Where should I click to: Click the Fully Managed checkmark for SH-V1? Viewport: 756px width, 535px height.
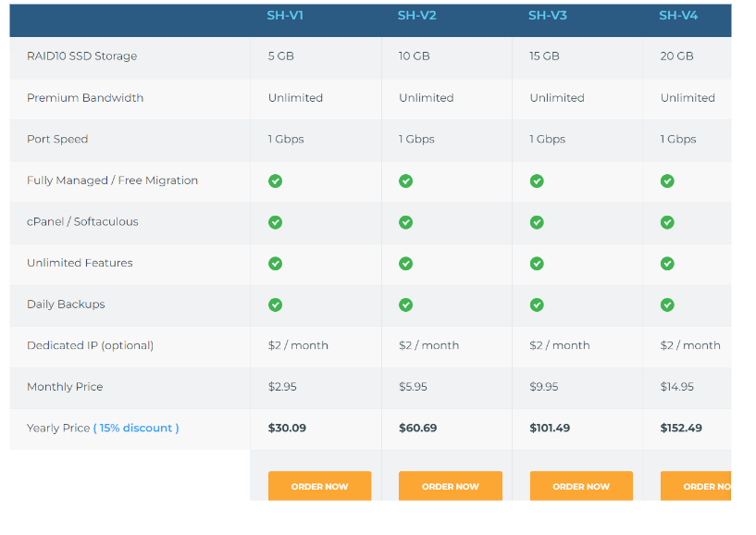point(276,180)
